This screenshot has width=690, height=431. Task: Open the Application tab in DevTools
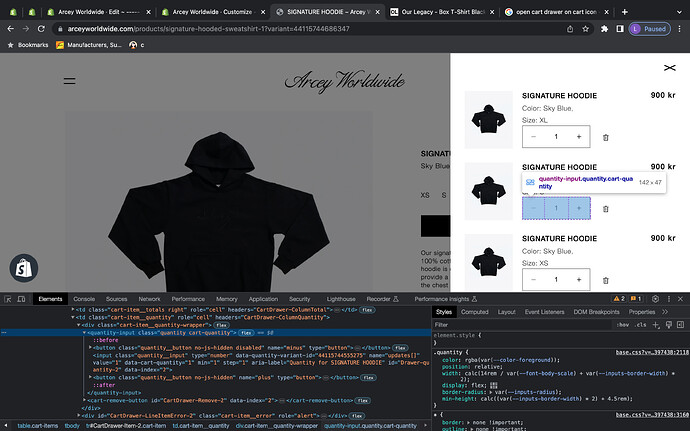click(x=263, y=299)
